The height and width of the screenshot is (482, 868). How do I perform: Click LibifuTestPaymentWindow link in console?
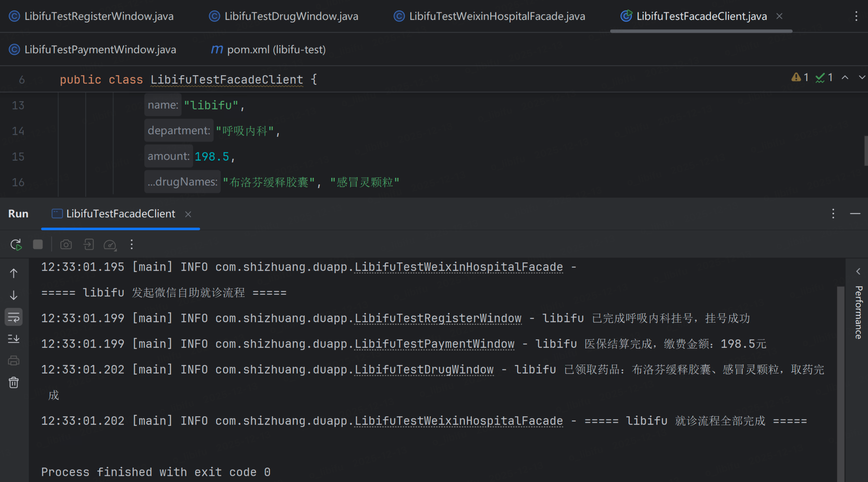434,344
